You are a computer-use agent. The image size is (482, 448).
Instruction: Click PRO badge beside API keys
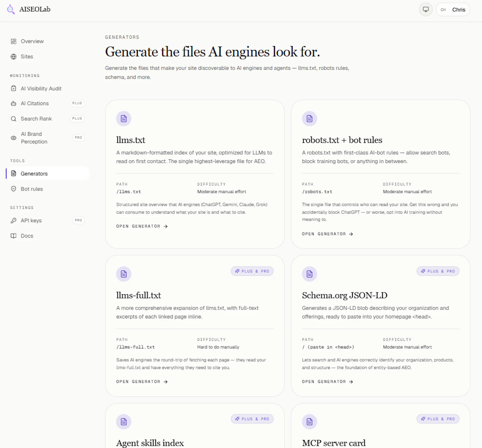point(78,220)
